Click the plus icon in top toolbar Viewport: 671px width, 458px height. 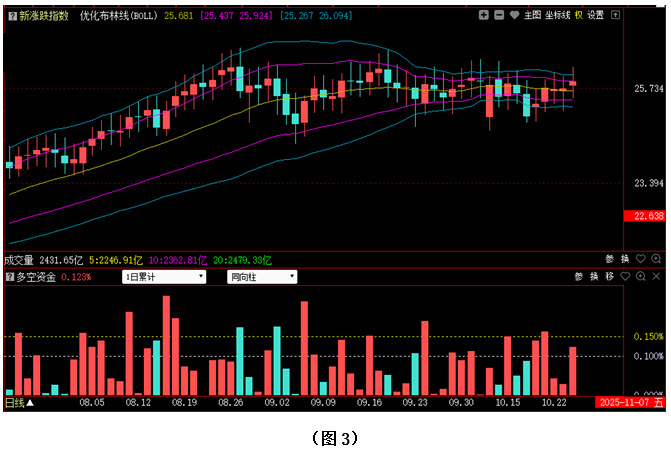coord(483,15)
